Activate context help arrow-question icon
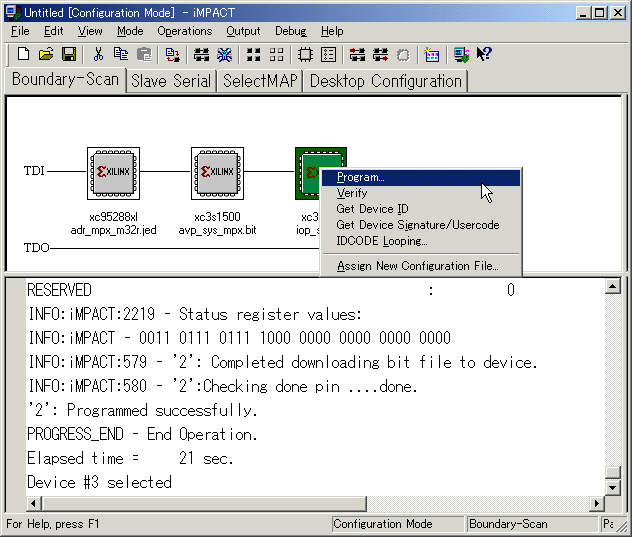Screen dimensions: 632x537 coord(484,54)
